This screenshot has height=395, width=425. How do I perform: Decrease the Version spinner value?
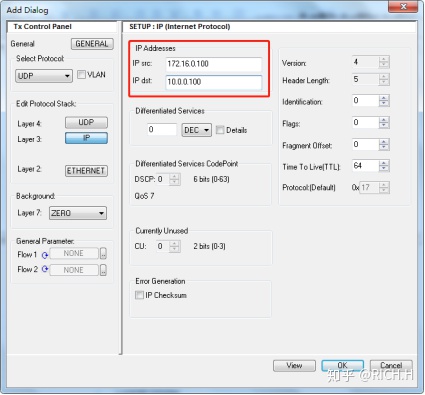pyautogui.click(x=384, y=65)
